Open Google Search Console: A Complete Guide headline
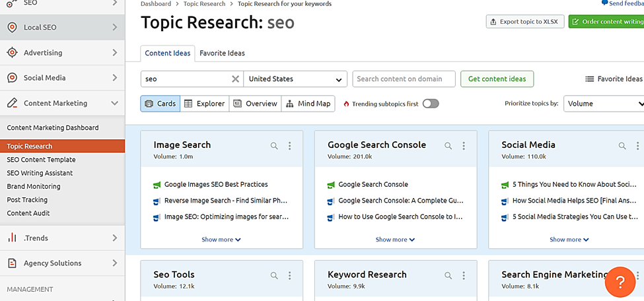 point(401,201)
